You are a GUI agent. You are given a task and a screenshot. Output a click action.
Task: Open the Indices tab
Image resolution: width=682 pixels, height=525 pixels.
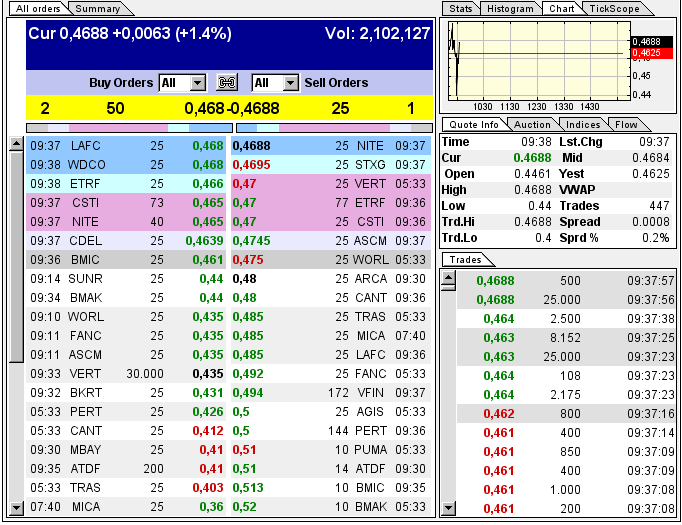point(583,125)
